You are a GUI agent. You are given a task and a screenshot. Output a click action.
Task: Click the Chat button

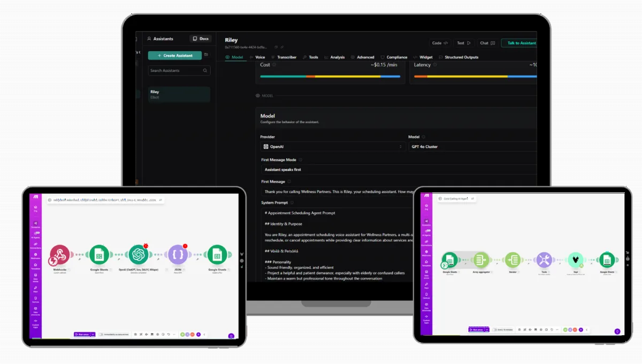click(487, 43)
